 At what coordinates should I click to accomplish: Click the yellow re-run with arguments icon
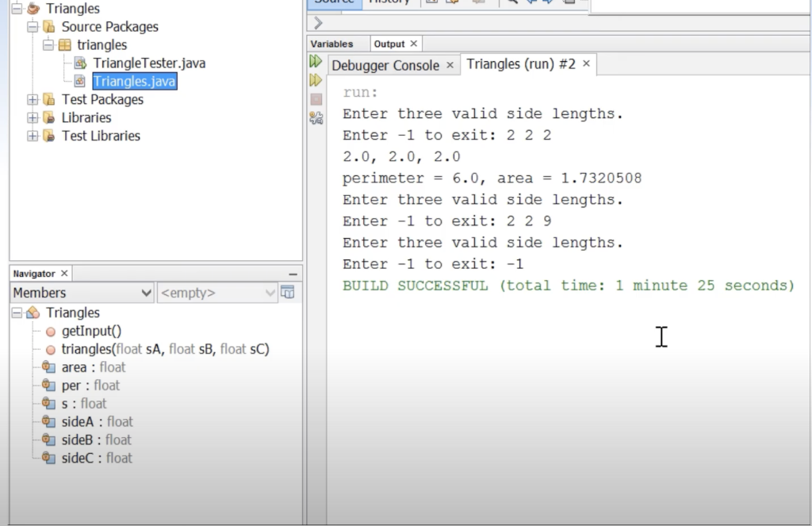(315, 79)
